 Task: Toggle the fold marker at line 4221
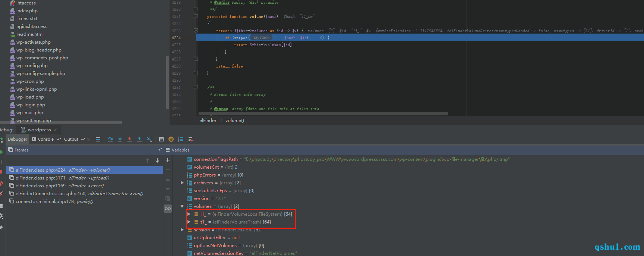coord(196,16)
